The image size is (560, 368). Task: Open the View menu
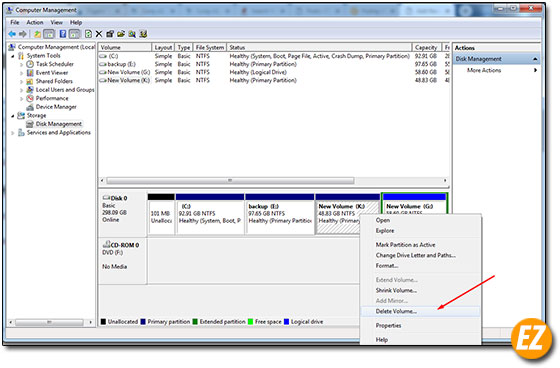pos(56,23)
